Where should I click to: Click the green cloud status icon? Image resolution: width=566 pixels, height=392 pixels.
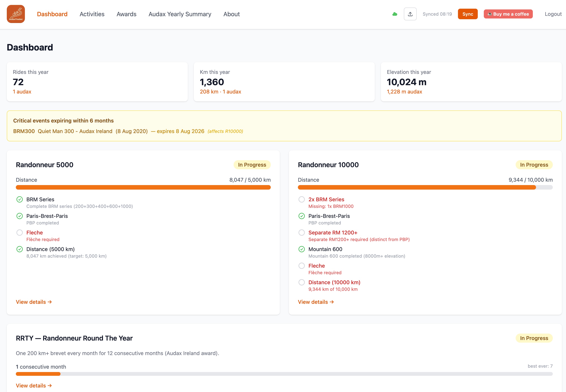pyautogui.click(x=395, y=14)
